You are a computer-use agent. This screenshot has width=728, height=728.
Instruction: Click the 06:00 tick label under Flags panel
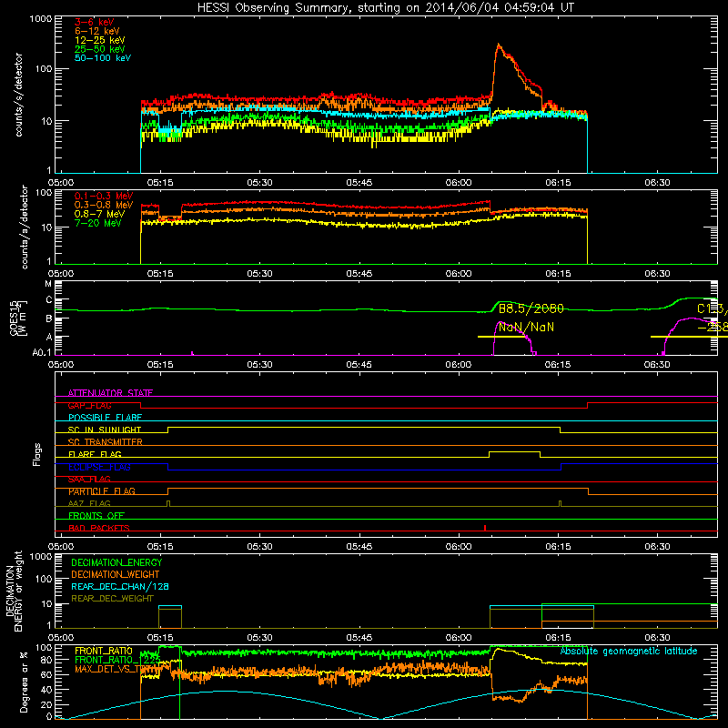coord(459,547)
